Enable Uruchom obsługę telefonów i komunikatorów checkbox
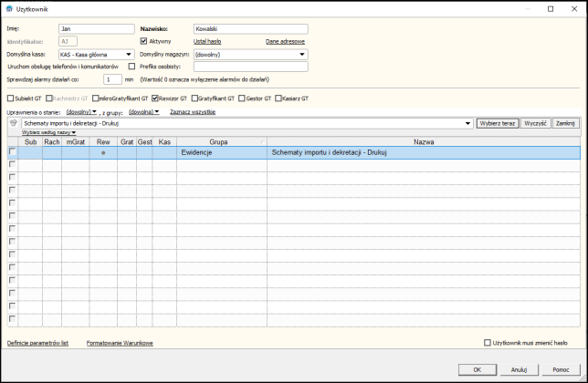Image resolution: width=588 pixels, height=383 pixels. tap(131, 67)
